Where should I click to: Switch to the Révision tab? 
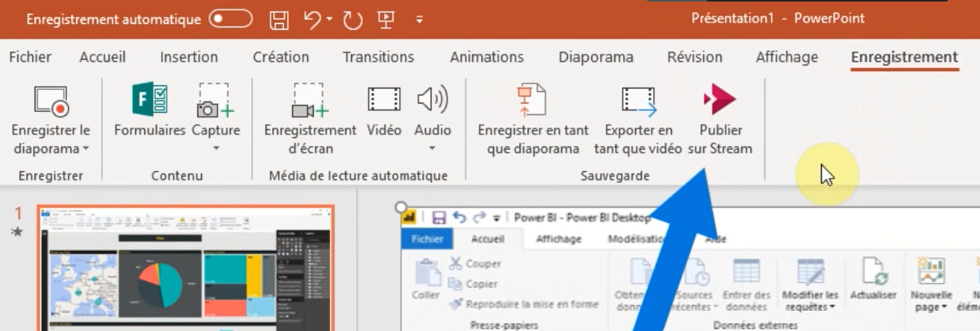pos(695,57)
